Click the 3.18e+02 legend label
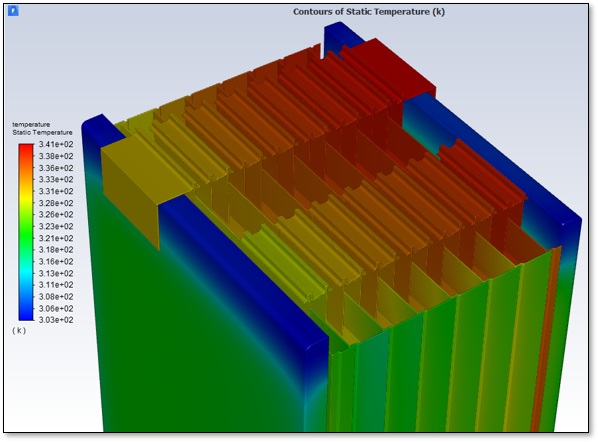 56,250
